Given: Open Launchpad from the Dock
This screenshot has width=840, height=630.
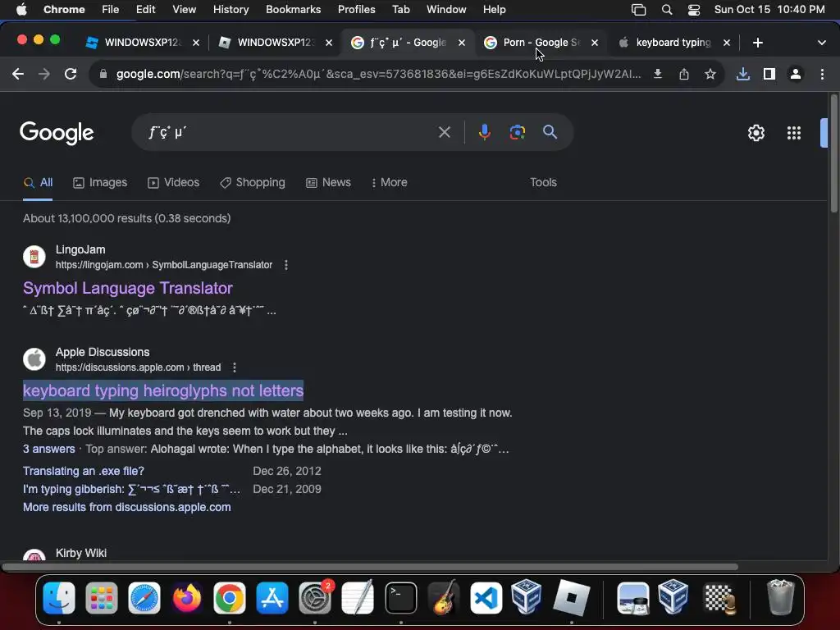Looking at the screenshot, I should (x=101, y=598).
